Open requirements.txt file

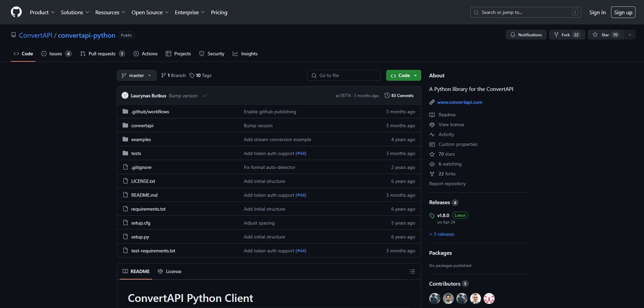click(148, 209)
